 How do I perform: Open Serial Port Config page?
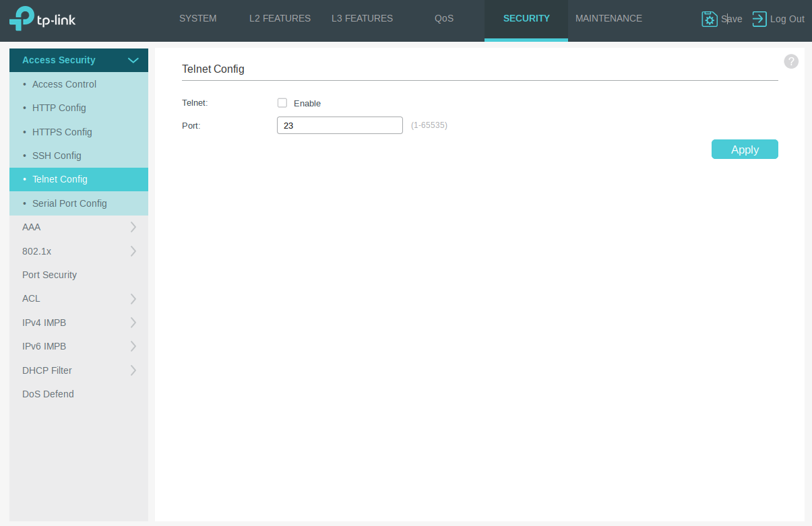click(79, 203)
